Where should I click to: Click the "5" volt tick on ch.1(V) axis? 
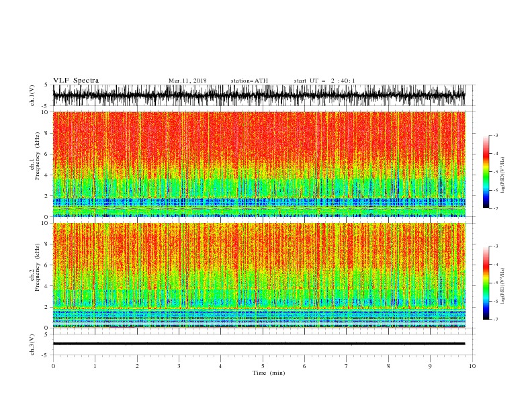46,85
